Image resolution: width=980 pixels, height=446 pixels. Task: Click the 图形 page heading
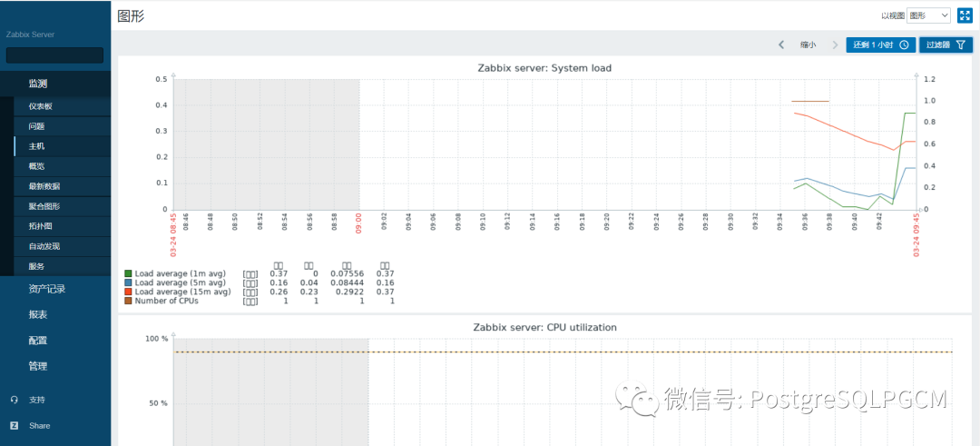pyautogui.click(x=131, y=16)
